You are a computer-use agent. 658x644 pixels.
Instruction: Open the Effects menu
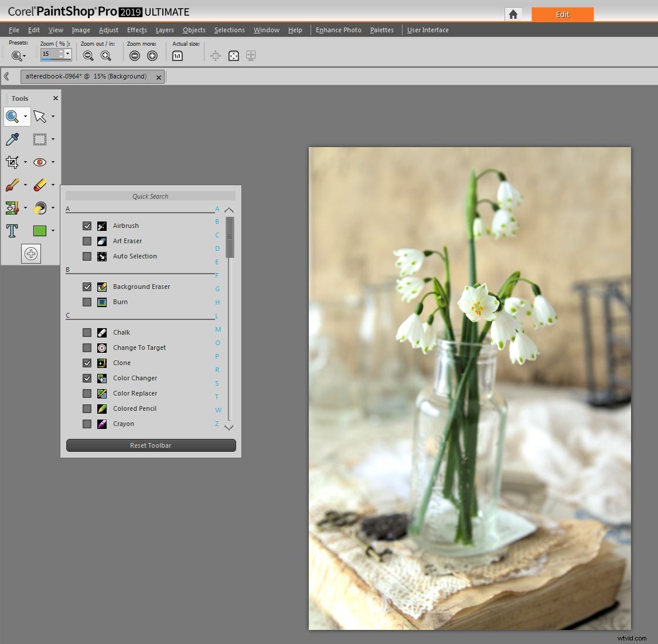pos(136,30)
